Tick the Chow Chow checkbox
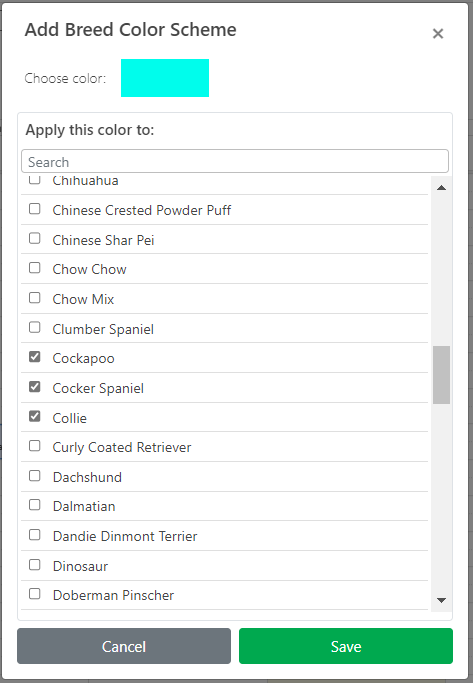 click(x=34, y=268)
